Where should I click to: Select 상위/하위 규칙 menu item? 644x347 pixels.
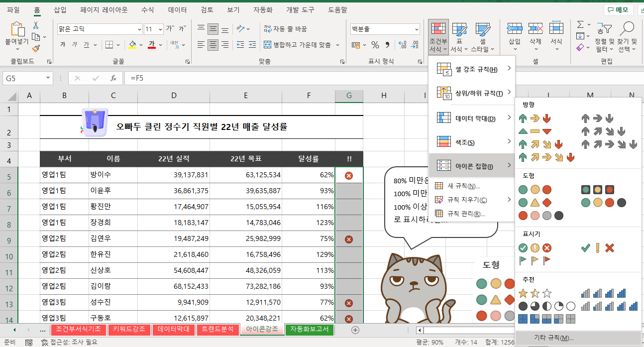472,93
